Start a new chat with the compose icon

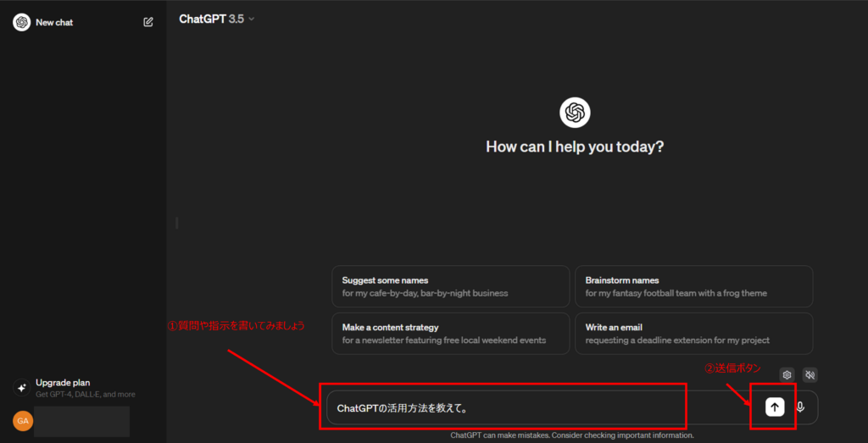click(148, 22)
